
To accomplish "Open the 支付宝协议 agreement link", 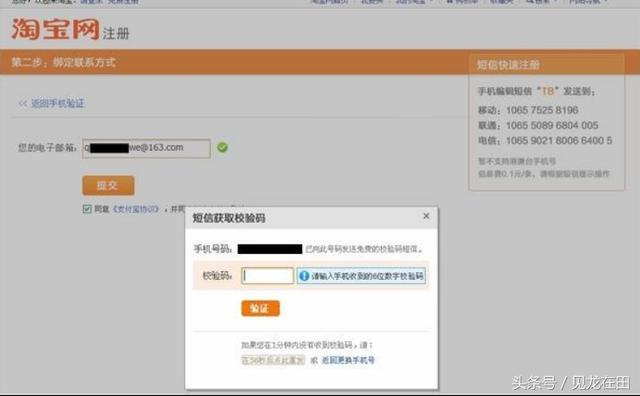I will pos(136,209).
